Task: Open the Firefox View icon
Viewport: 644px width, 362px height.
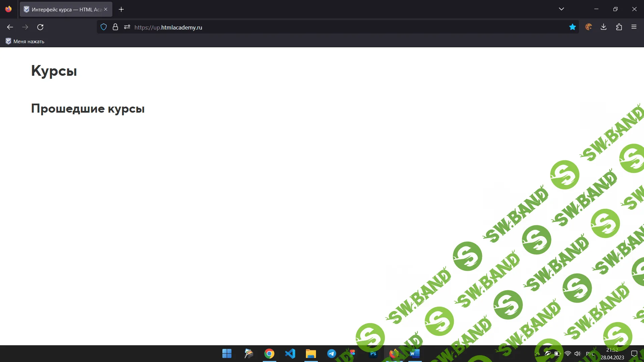Action: tap(8, 9)
